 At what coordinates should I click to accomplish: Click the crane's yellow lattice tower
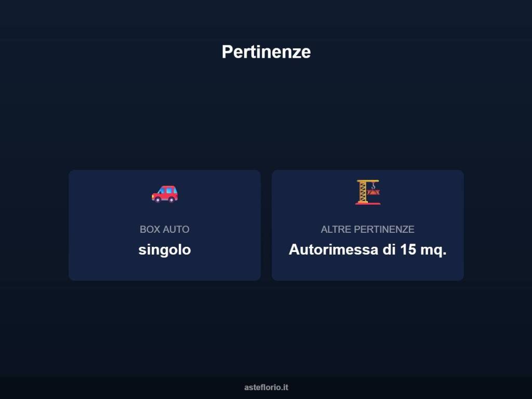(363, 192)
